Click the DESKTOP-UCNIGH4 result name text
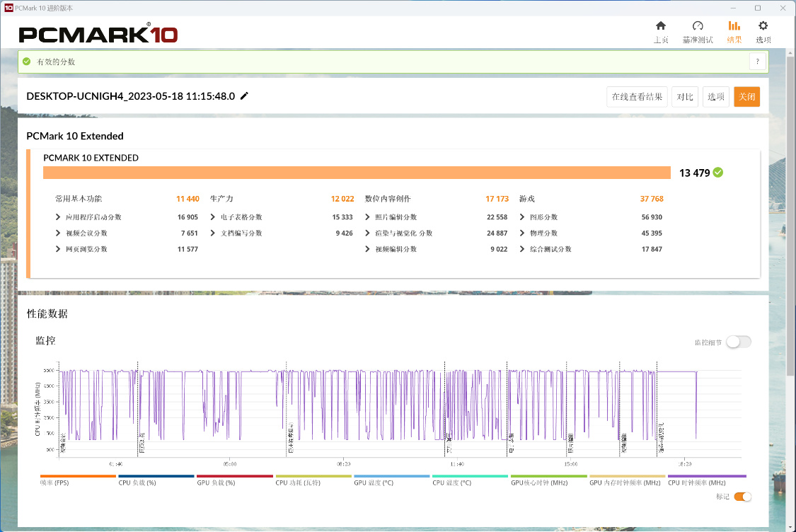The image size is (796, 532). click(x=130, y=96)
